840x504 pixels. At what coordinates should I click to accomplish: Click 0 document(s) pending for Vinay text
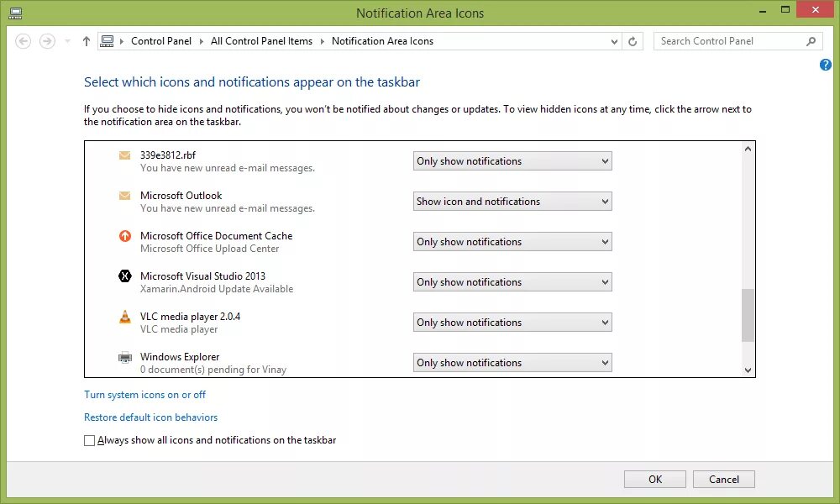coord(213,370)
